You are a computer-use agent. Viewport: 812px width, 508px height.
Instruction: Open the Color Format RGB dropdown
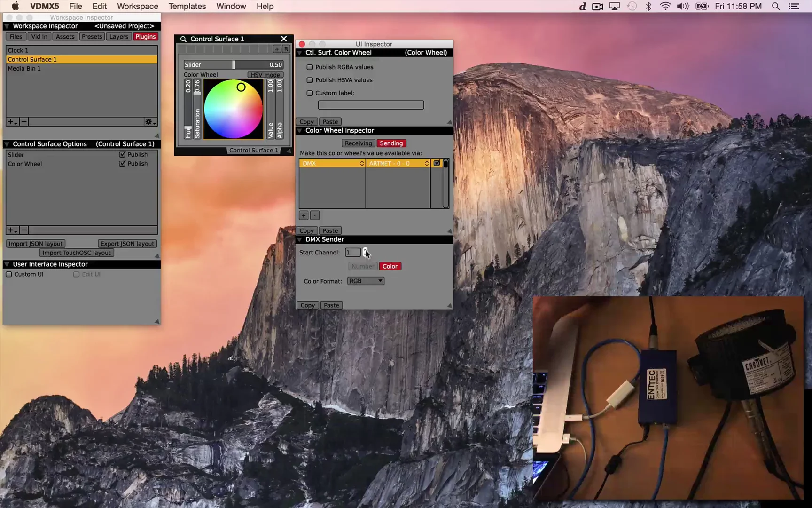[366, 281]
